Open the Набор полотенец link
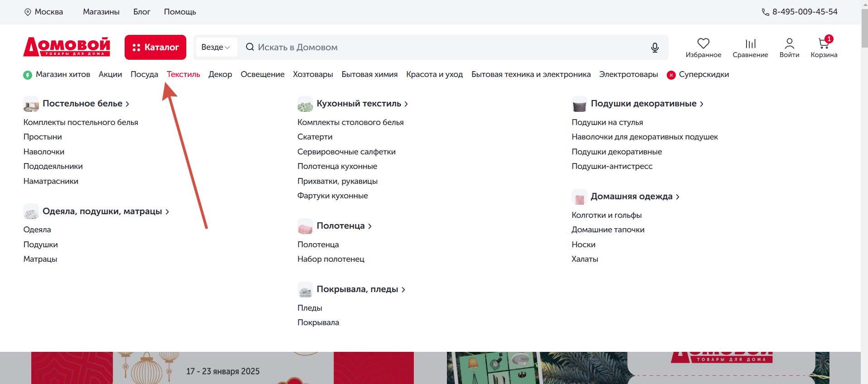868x384 pixels. click(331, 259)
